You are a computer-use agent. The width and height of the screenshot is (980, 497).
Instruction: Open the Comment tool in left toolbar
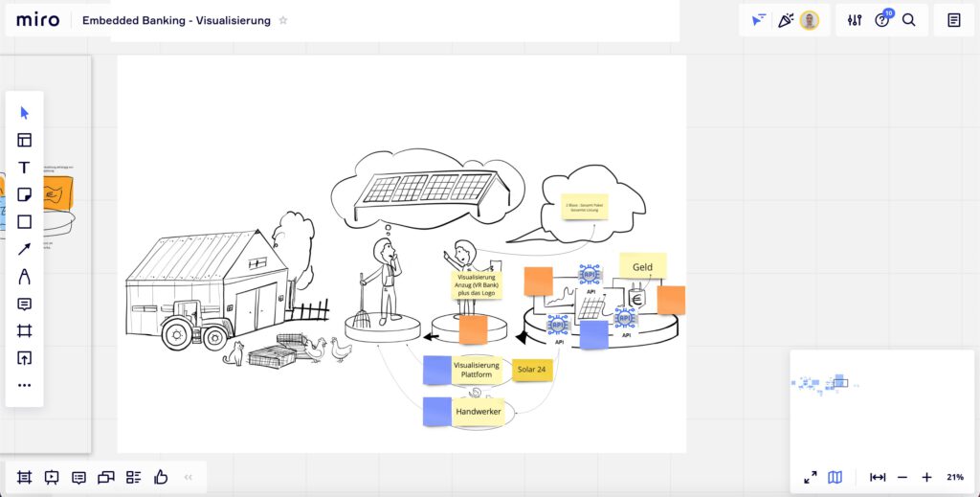(25, 305)
